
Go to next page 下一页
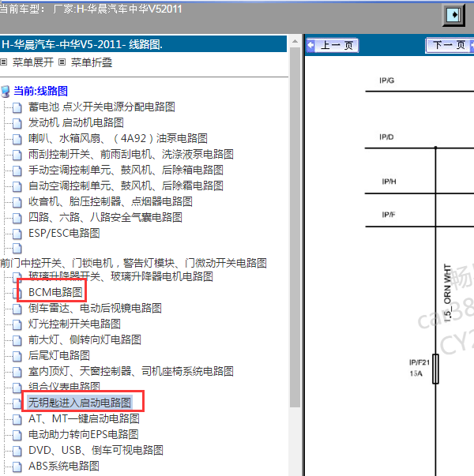pyautogui.click(x=450, y=46)
